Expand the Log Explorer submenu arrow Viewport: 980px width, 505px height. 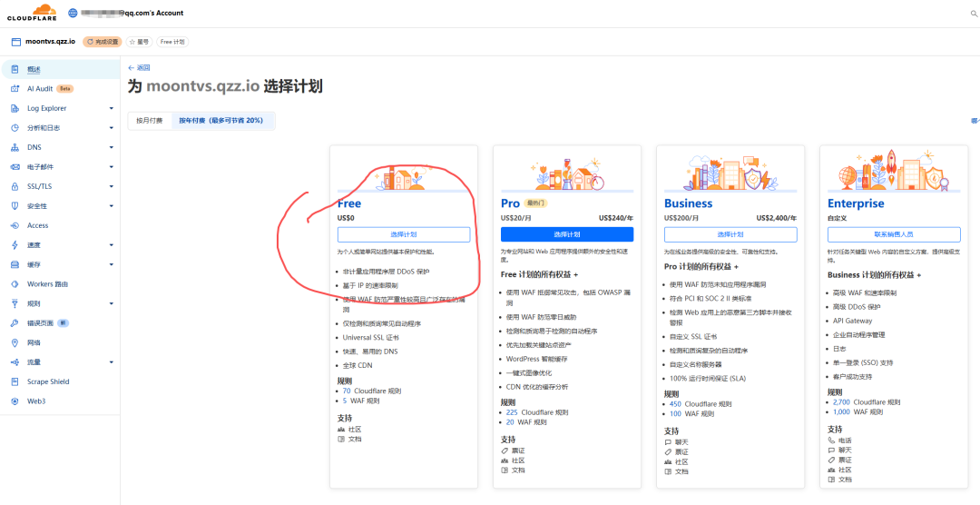[x=112, y=108]
